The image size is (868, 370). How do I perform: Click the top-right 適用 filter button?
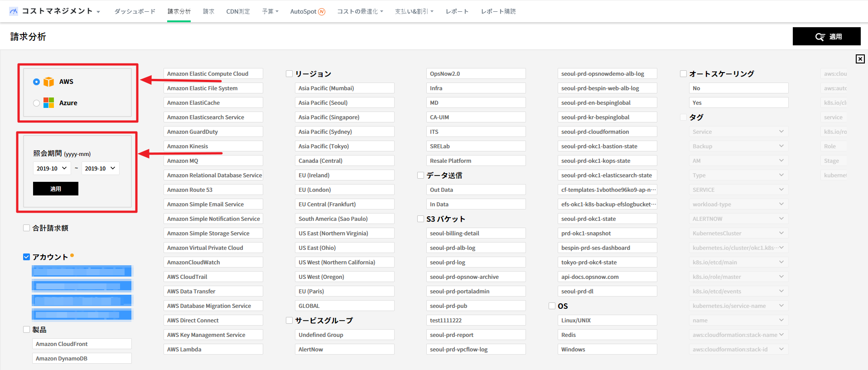pyautogui.click(x=826, y=36)
